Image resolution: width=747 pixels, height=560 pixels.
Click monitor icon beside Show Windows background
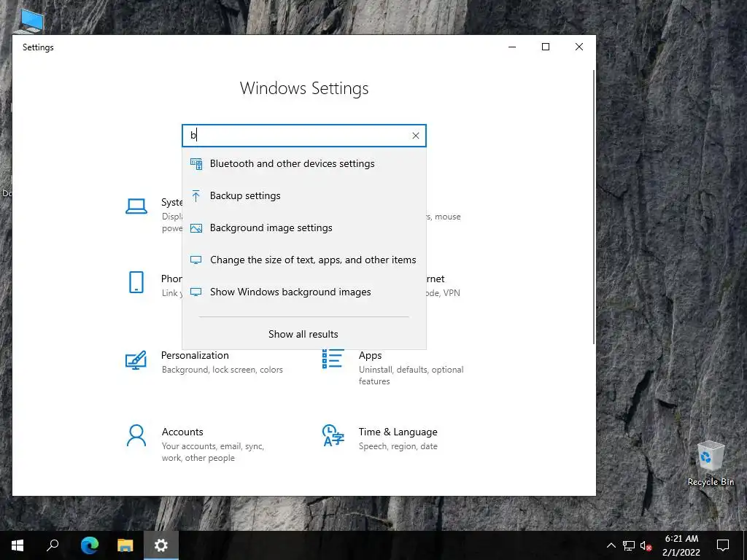196,292
